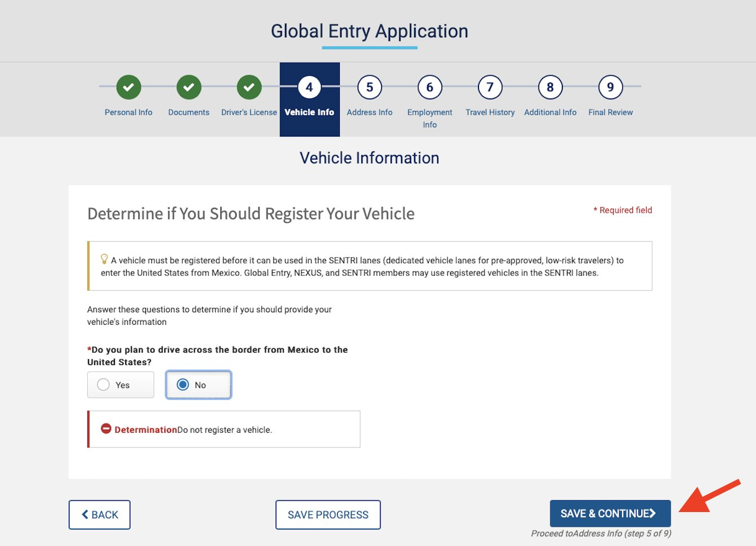756x546 pixels.
Task: Select Yes for driving across the border
Action: pyautogui.click(x=121, y=385)
